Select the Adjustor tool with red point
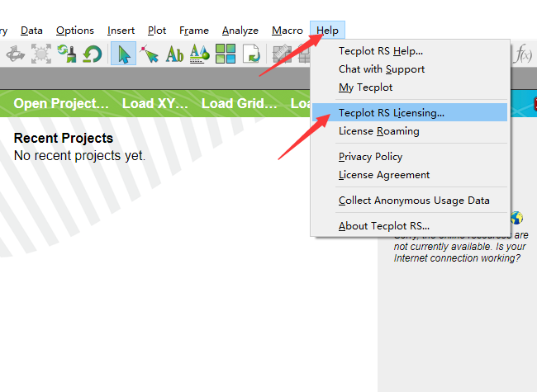Viewport: 537px width, 392px height. pos(149,54)
